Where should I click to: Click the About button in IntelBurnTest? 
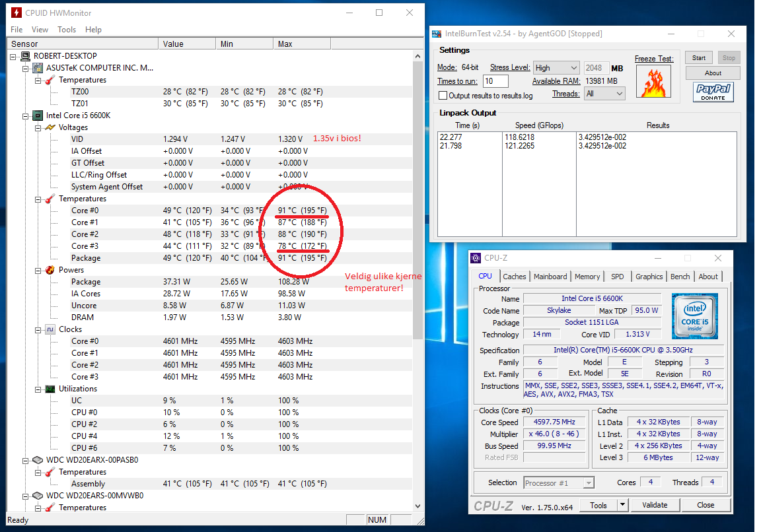pyautogui.click(x=713, y=73)
